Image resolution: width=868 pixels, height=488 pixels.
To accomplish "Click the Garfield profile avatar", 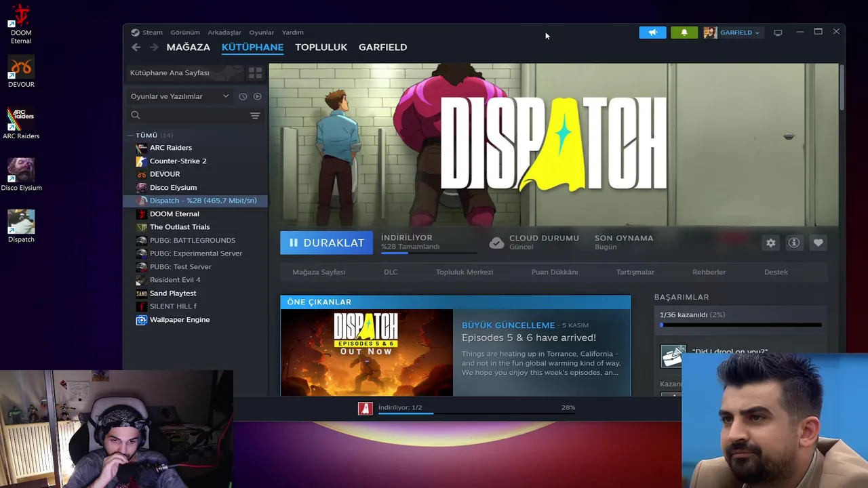I will (710, 33).
